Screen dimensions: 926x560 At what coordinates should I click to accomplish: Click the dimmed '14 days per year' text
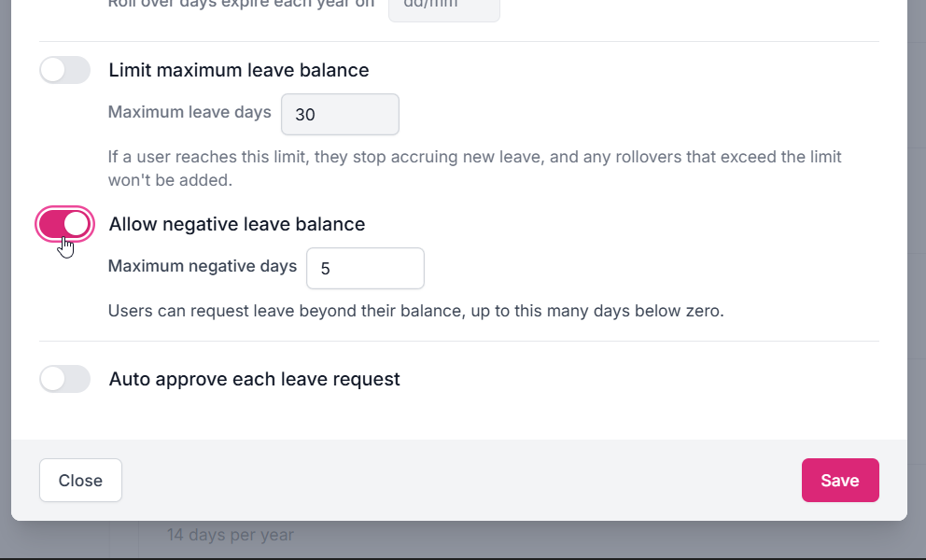pyautogui.click(x=231, y=535)
